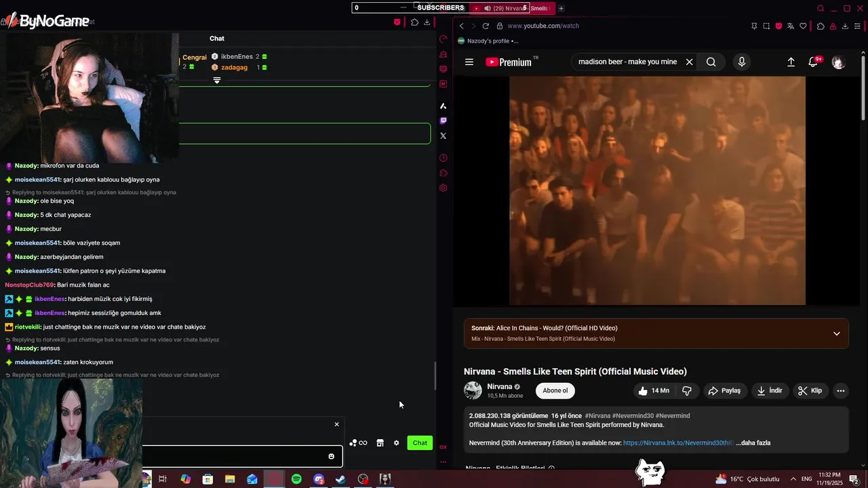
Task: Open the Windows notification center icon
Action: (854, 479)
